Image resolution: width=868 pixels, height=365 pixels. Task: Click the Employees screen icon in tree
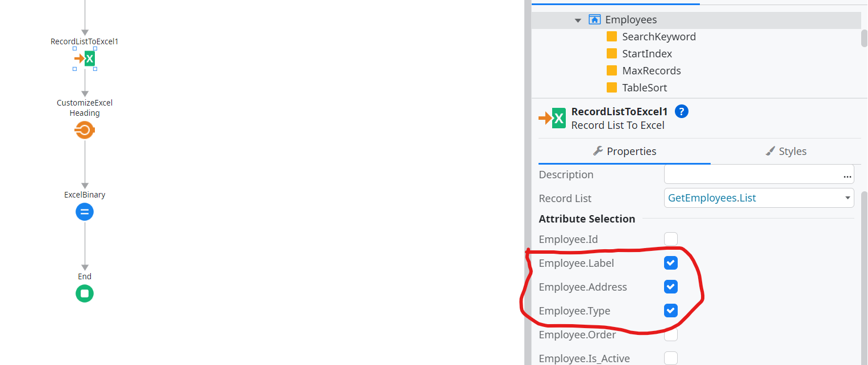click(x=595, y=20)
